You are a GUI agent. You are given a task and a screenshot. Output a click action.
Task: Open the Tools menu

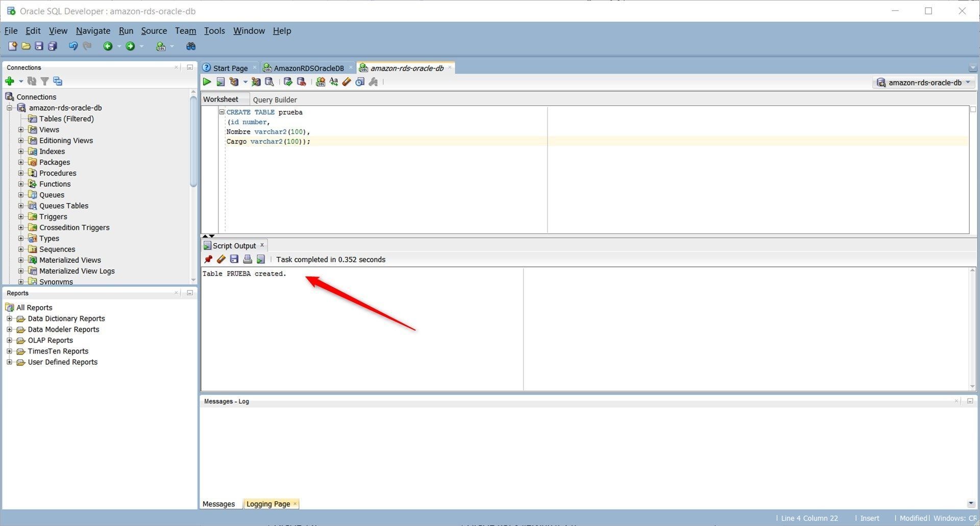pos(214,31)
